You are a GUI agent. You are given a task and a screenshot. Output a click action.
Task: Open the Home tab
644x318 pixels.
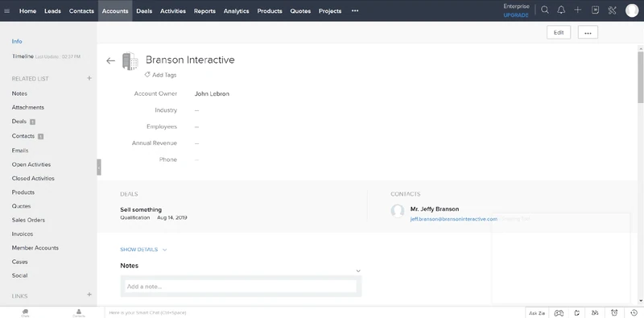[x=27, y=11]
